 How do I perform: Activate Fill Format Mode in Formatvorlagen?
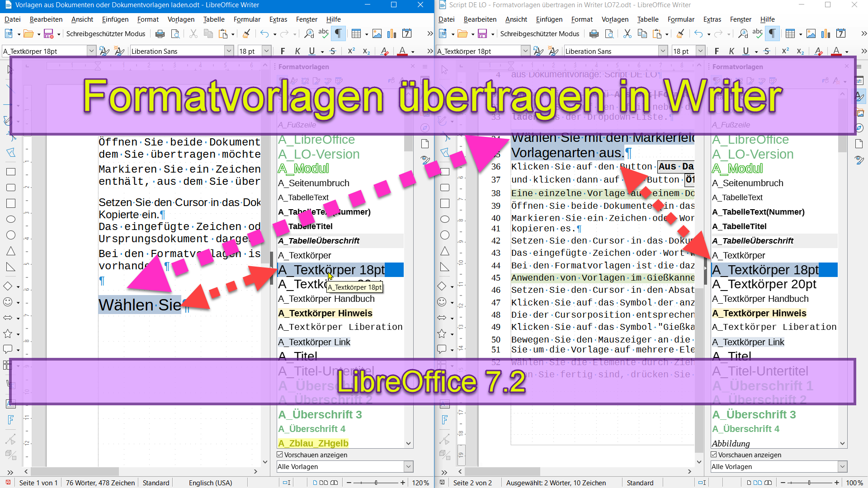point(392,81)
